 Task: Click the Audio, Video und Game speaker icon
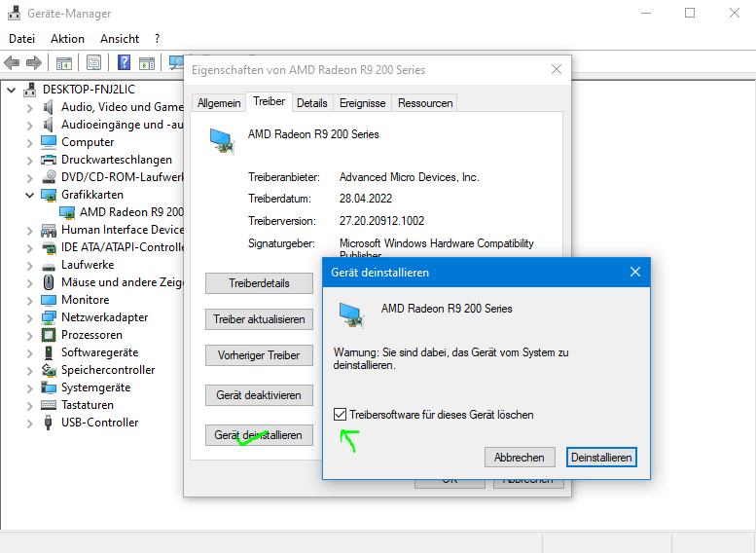coord(49,107)
